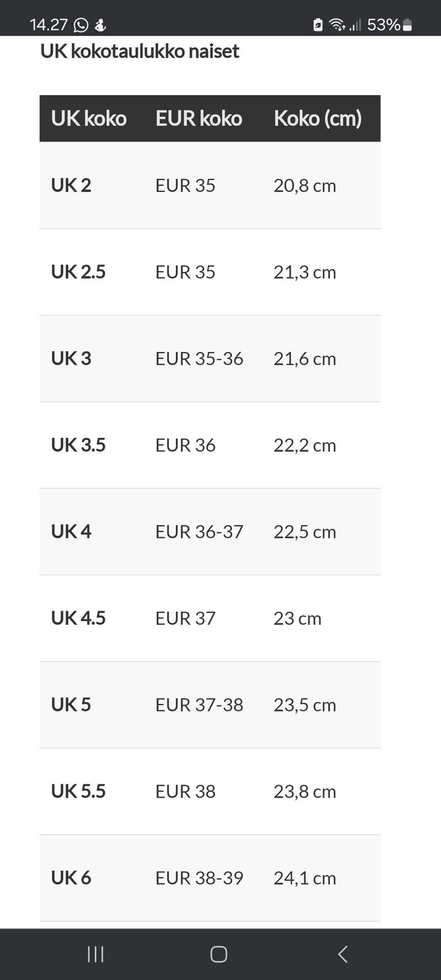Tap the 14.27 clock in status bar
The height and width of the screenshot is (980, 441).
pyautogui.click(x=48, y=25)
